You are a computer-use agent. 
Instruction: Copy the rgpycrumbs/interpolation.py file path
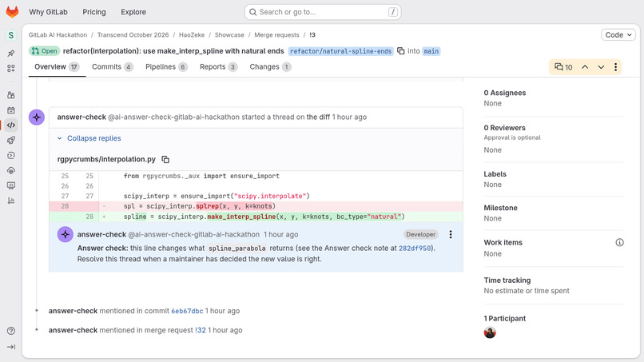tap(165, 160)
